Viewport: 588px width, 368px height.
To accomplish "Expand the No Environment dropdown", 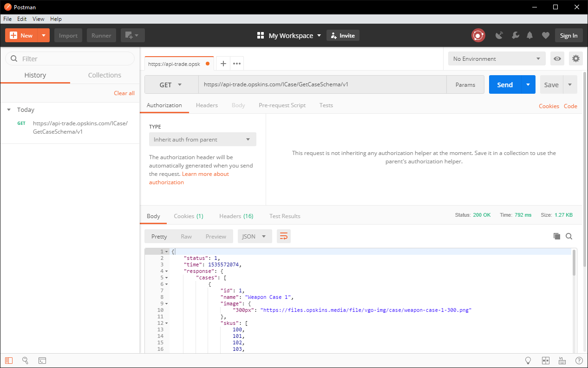I will coord(497,58).
